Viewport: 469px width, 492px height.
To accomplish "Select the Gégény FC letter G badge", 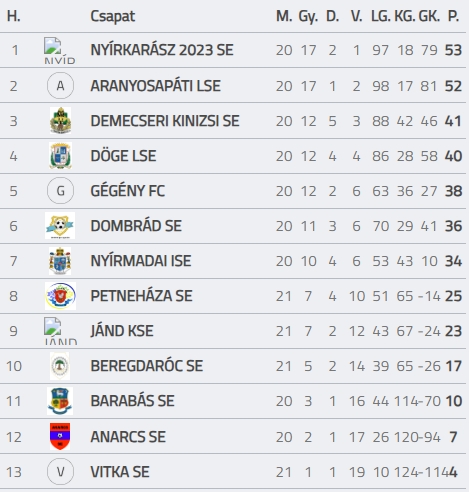I will (60, 191).
